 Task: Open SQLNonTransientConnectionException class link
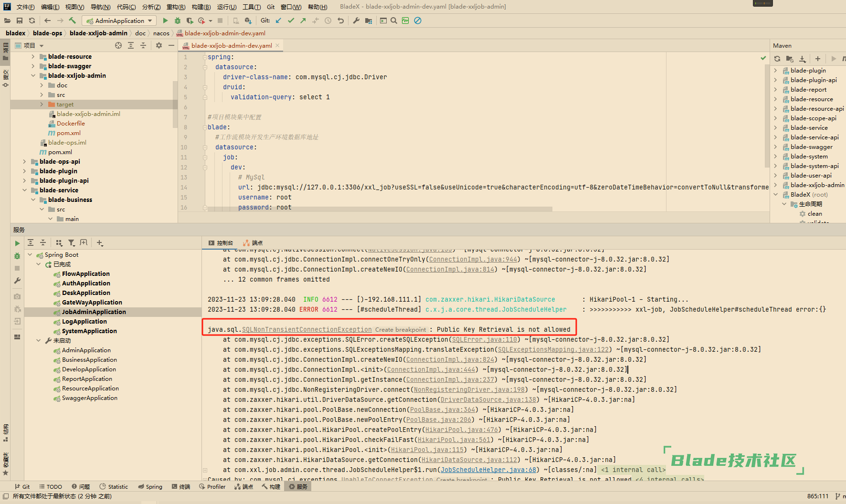pos(307,329)
